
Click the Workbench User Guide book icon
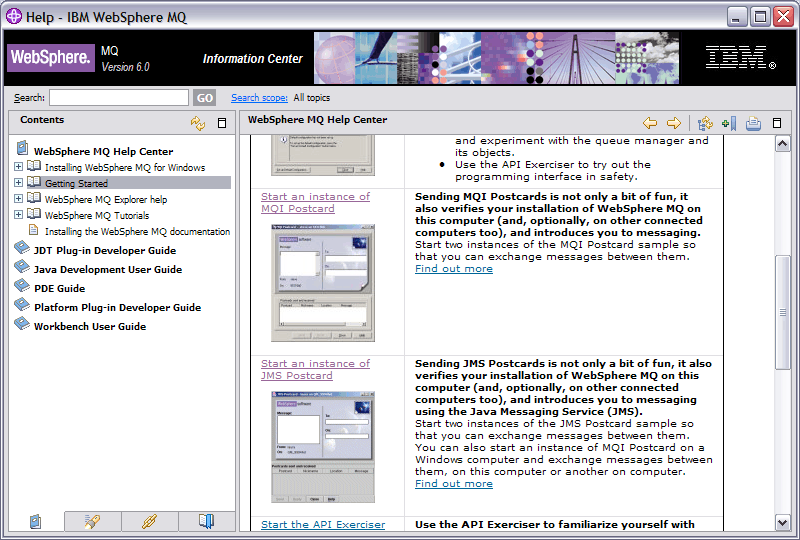(x=22, y=323)
